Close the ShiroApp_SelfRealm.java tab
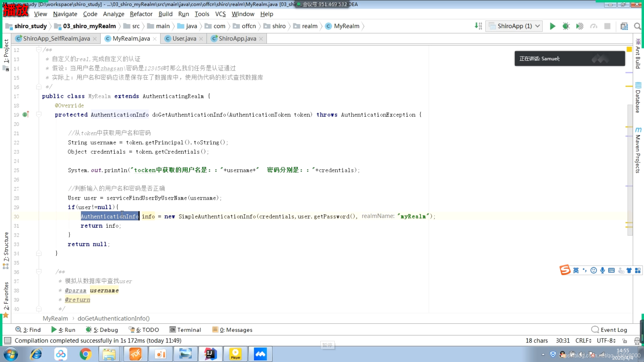 [95, 39]
